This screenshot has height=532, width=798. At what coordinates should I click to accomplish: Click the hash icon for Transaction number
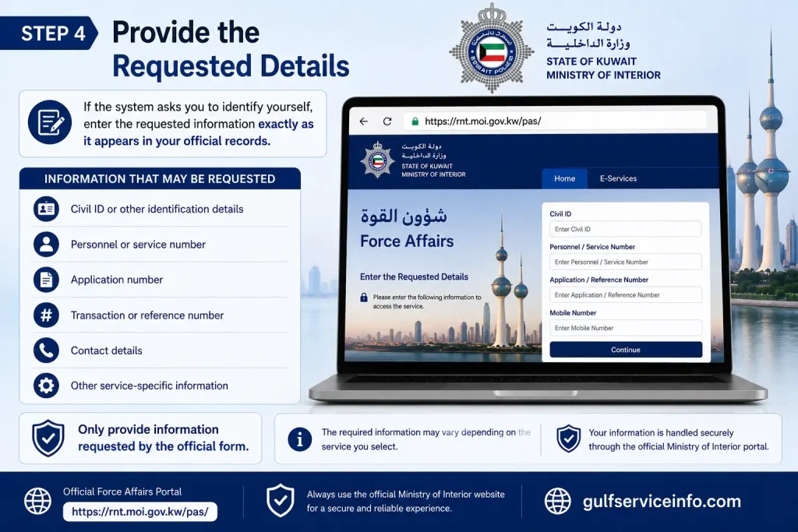(46, 315)
